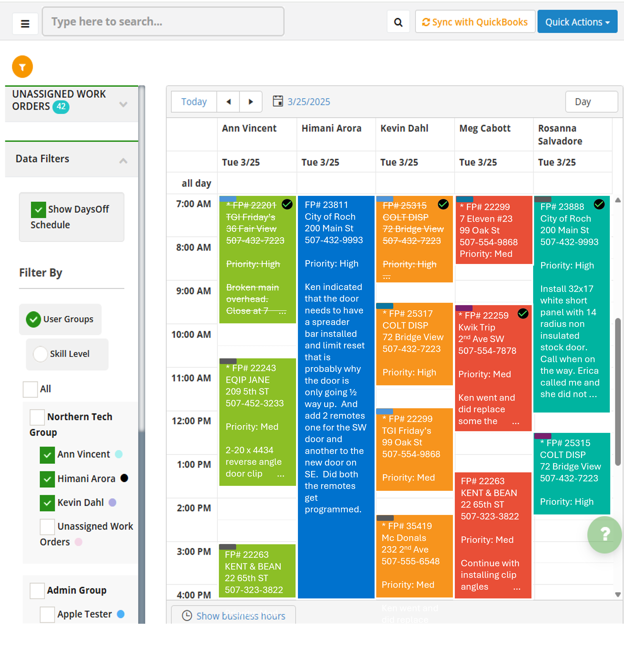Collapse the Data Filters section
624x672 pixels.
point(123,161)
